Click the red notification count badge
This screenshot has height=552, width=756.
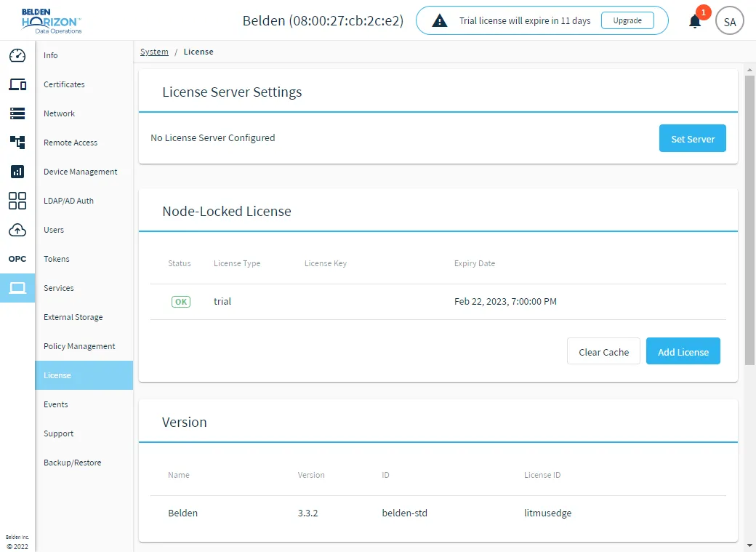[704, 12]
